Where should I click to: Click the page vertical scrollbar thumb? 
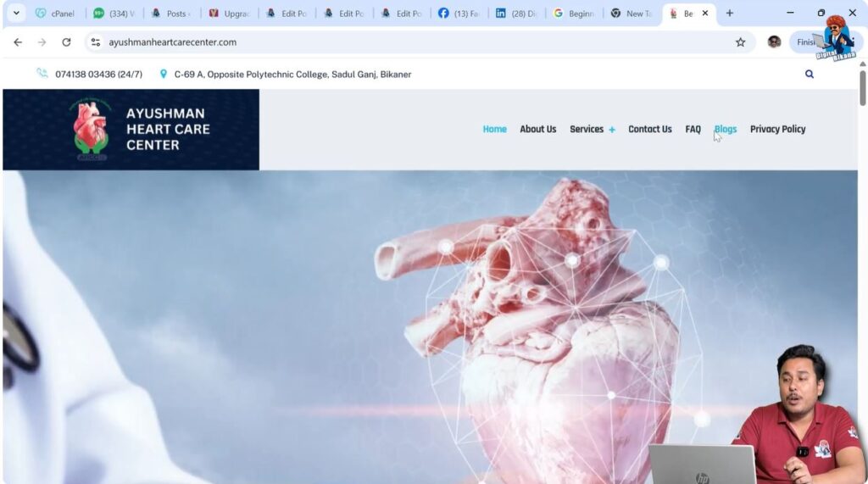pyautogui.click(x=862, y=87)
